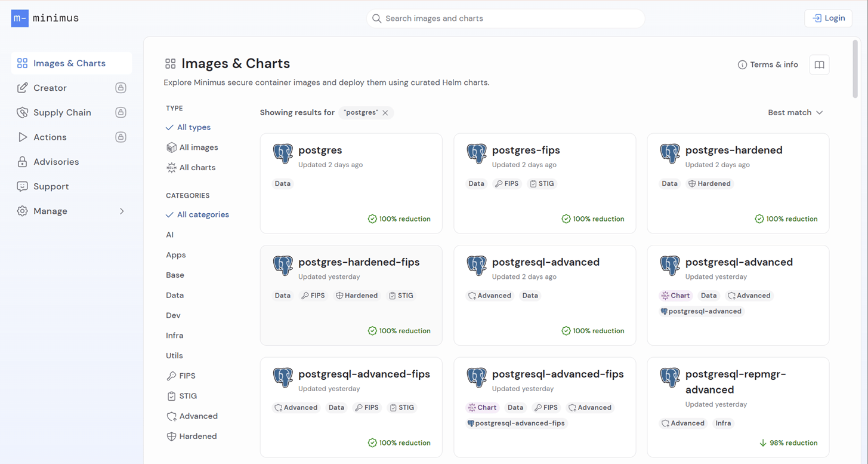The width and height of the screenshot is (868, 464).
Task: Click the Hardened tag on postgres-hardened card
Action: [x=709, y=184]
